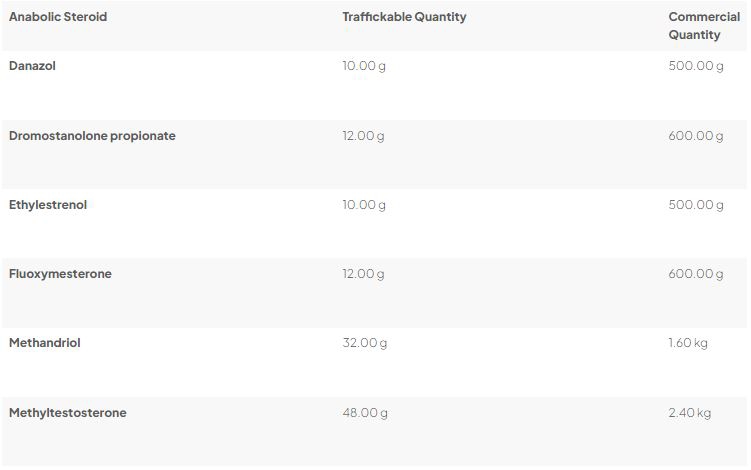Click Ethylestrenol's 500.00 g commercial quantity

tap(696, 205)
